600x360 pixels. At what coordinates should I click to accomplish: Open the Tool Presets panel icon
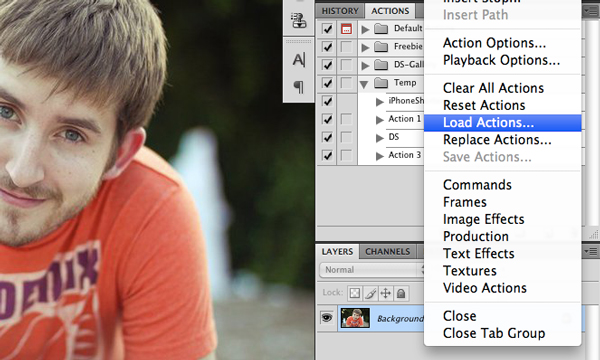click(299, 20)
